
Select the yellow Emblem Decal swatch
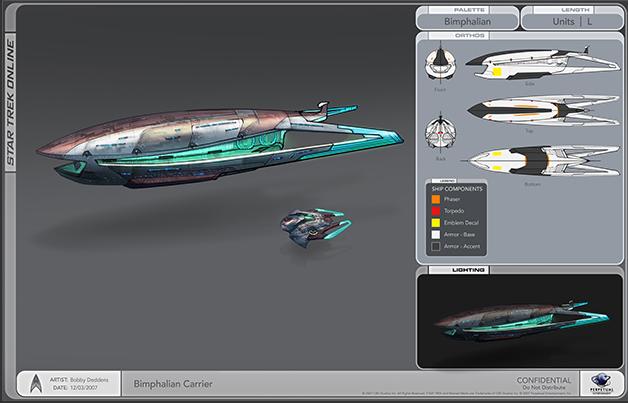point(436,223)
